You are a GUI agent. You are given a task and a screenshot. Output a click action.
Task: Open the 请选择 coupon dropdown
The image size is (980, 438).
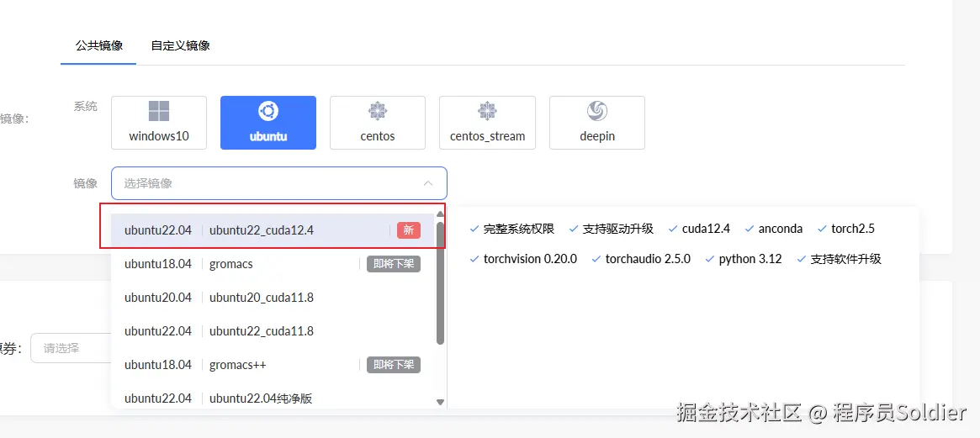(71, 348)
